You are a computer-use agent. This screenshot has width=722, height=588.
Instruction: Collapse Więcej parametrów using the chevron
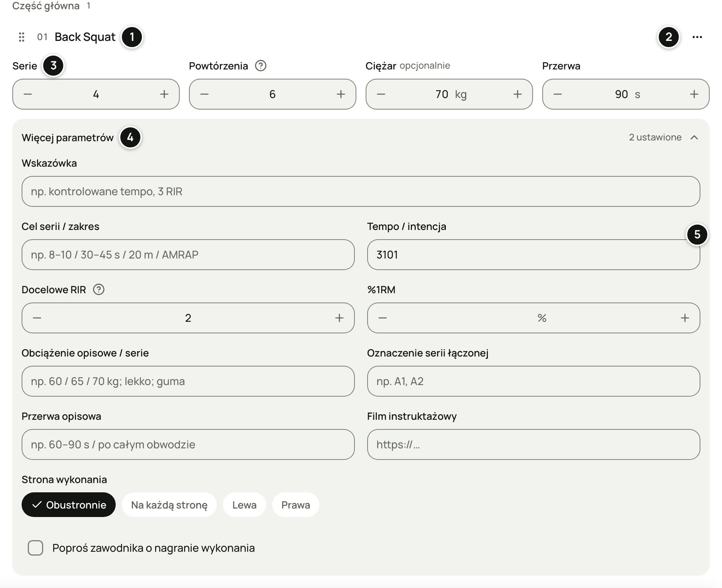pyautogui.click(x=694, y=137)
